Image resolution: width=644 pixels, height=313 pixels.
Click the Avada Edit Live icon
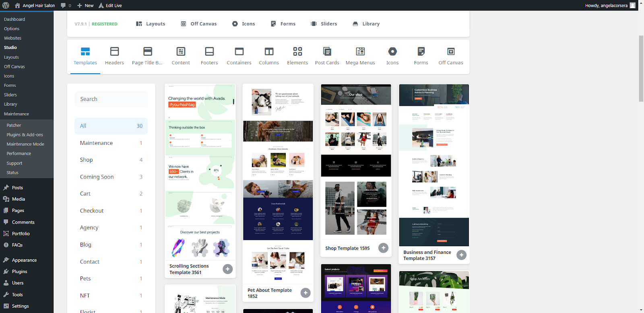pyautogui.click(x=101, y=5)
